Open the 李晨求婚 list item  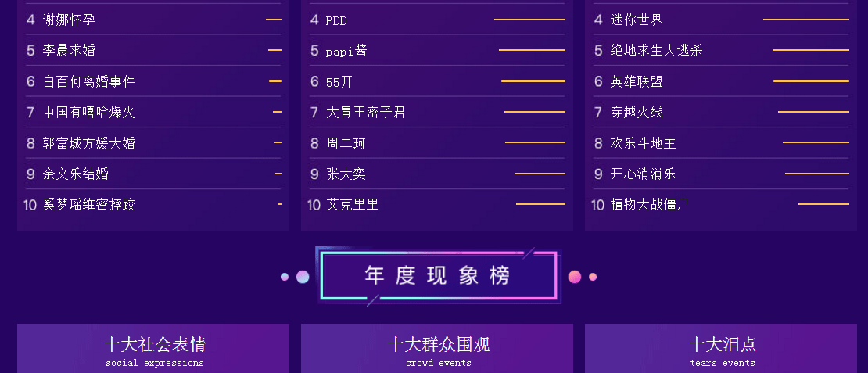pos(153,50)
